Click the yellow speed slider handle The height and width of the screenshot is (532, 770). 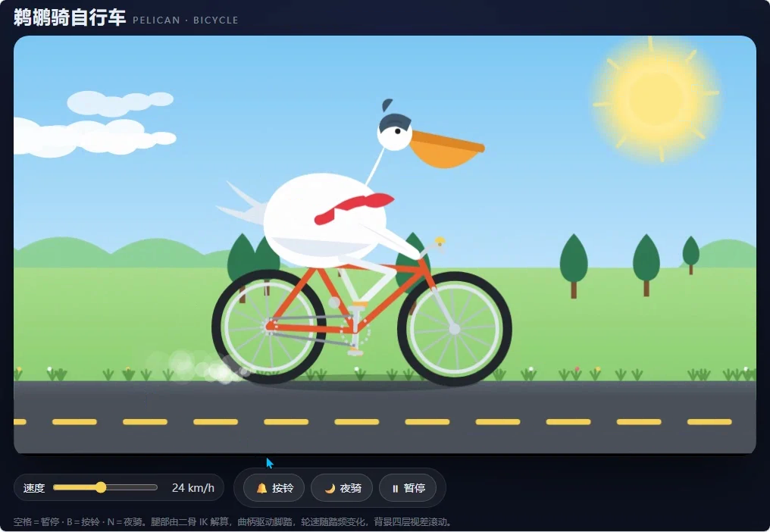point(101,487)
